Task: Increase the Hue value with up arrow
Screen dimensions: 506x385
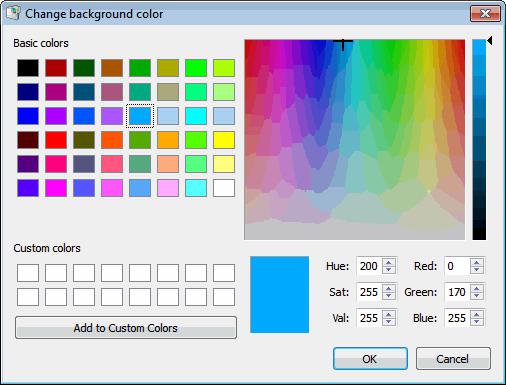Action: click(388, 262)
